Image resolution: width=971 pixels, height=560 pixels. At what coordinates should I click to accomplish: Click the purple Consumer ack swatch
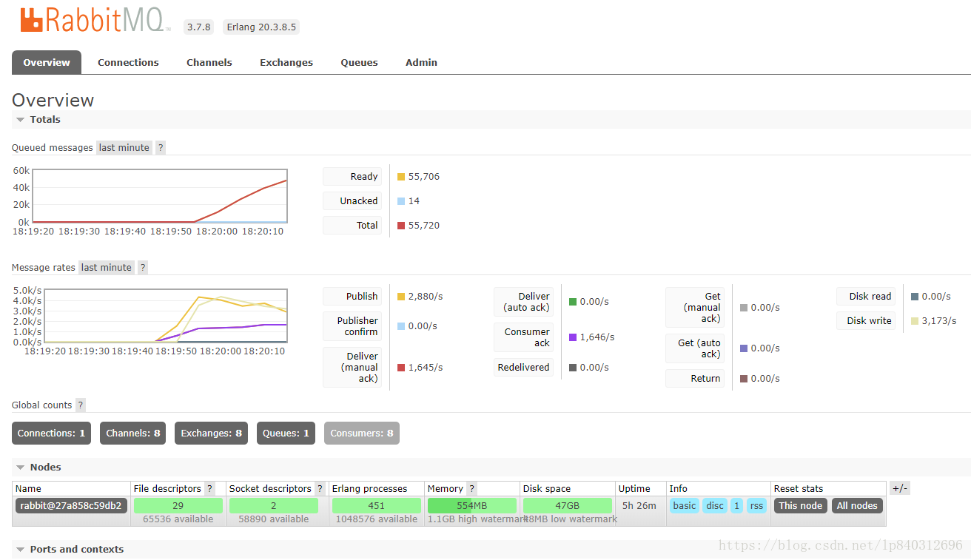point(573,337)
